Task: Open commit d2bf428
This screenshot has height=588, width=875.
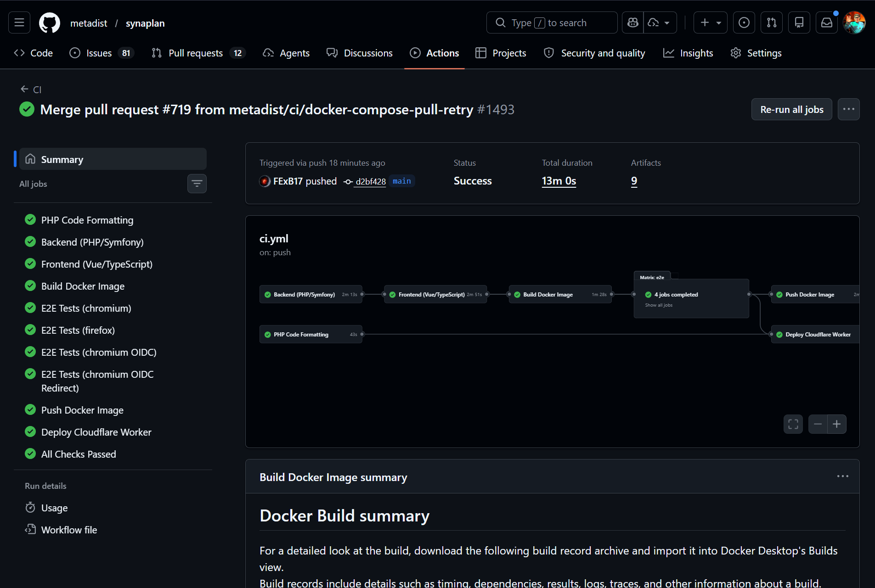Action: pyautogui.click(x=370, y=181)
